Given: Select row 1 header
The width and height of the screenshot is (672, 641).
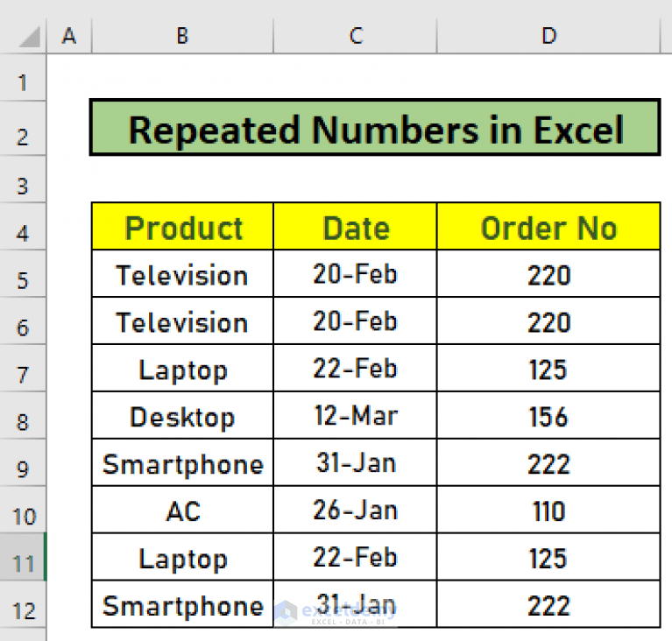Looking at the screenshot, I should coord(23,78).
